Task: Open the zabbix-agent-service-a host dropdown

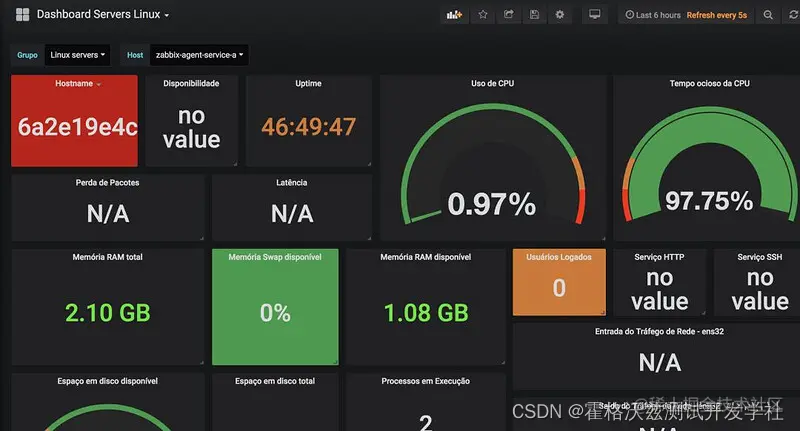Action: (x=199, y=55)
